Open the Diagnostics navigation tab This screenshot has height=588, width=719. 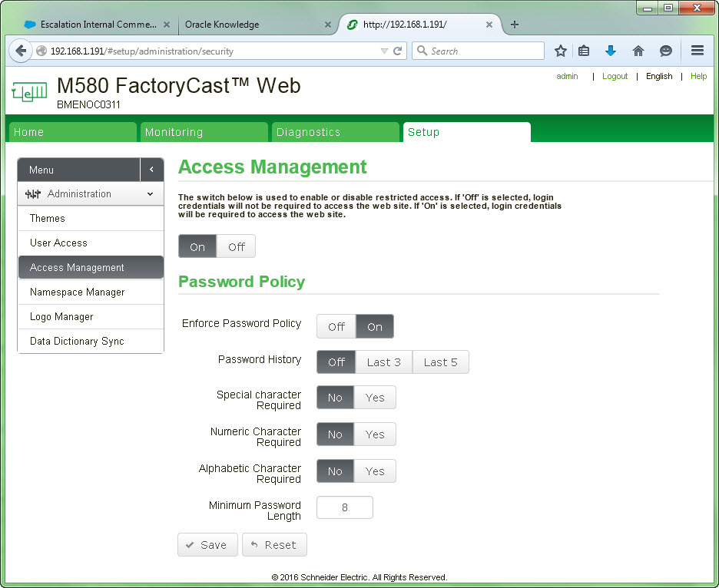(335, 132)
